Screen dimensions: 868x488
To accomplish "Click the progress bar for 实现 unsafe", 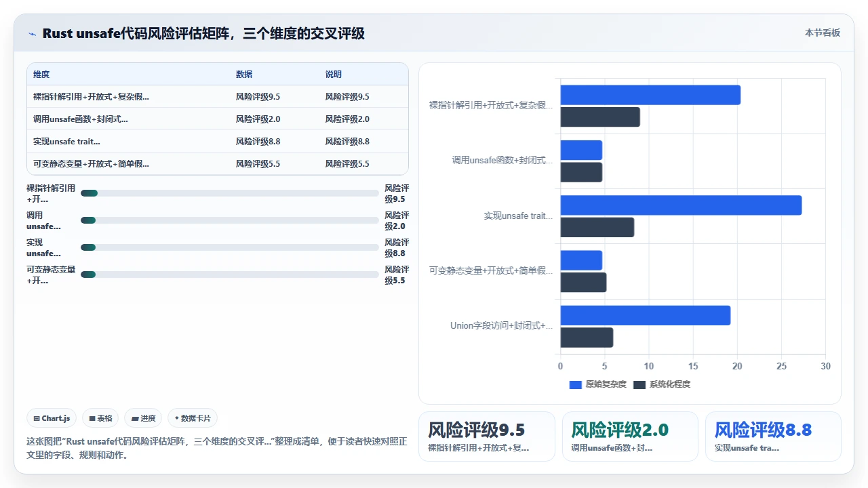I will [230, 247].
